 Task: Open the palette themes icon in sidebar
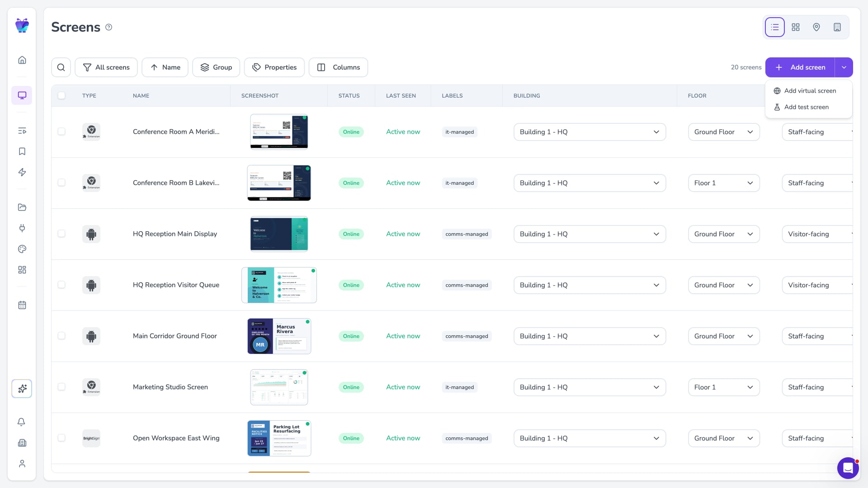[x=22, y=249]
